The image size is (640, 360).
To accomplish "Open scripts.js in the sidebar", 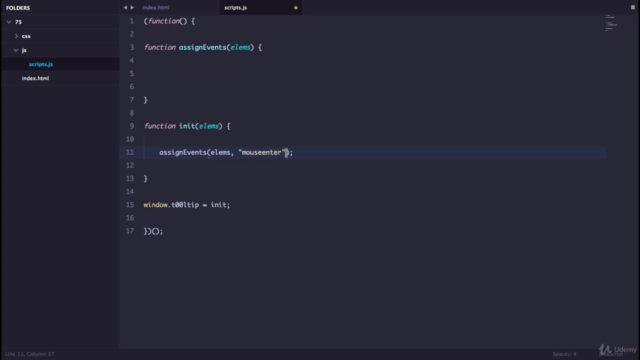I will coord(41,64).
